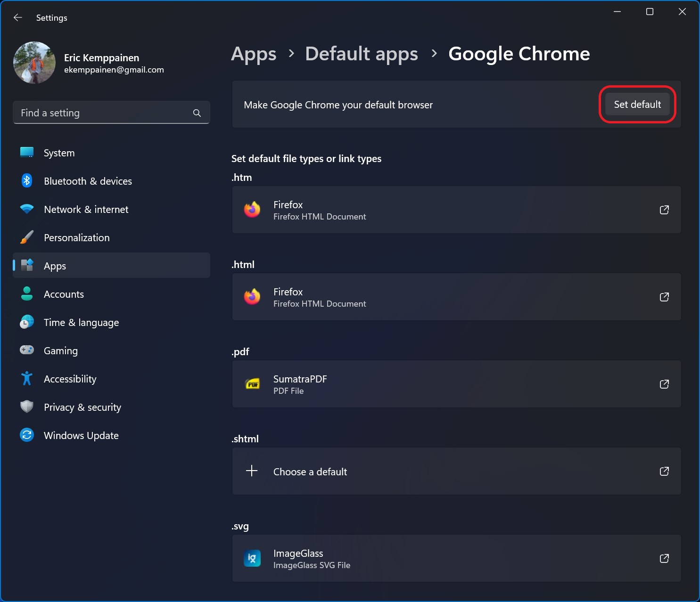Screen dimensions: 700x602
Task: Open System settings category
Action: click(111, 153)
